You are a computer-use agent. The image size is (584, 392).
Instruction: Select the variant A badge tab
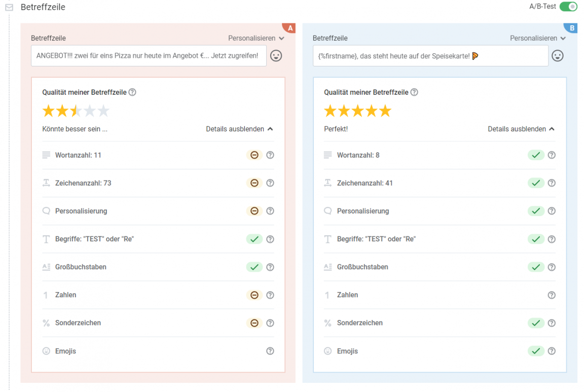tap(290, 27)
